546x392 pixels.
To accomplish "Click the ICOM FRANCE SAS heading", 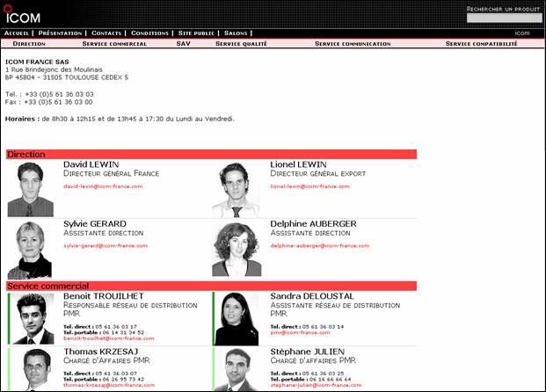I will point(37,62).
